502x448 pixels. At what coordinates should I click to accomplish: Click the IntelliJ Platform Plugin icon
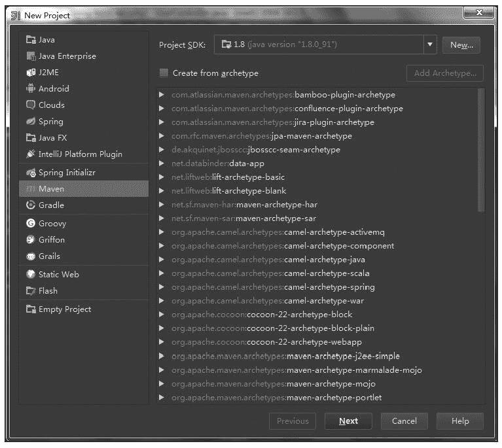pos(30,154)
